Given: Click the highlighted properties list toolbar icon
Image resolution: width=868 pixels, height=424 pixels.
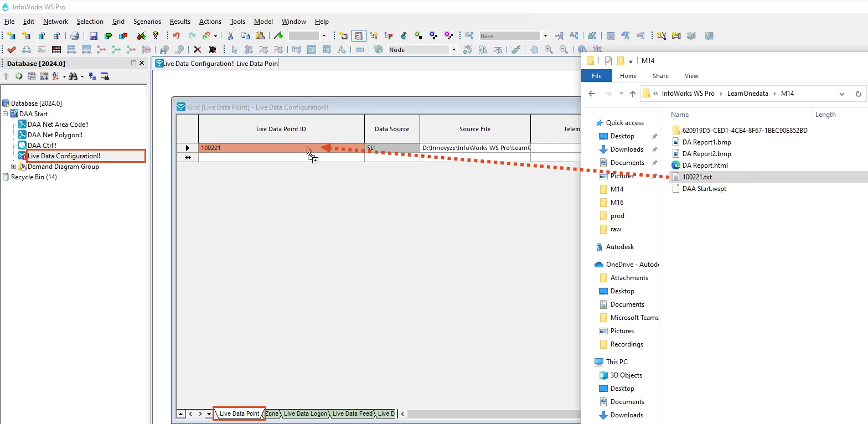Looking at the screenshot, I should point(359,36).
